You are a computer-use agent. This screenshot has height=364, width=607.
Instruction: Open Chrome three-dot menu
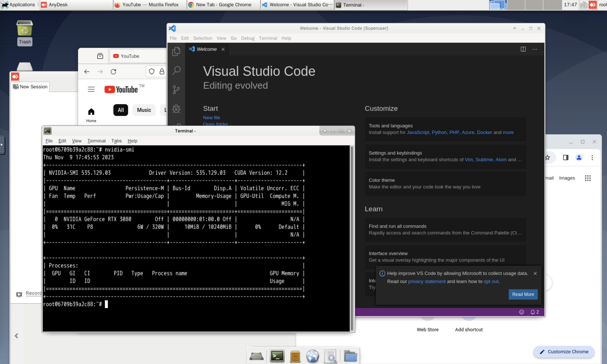[x=592, y=158]
